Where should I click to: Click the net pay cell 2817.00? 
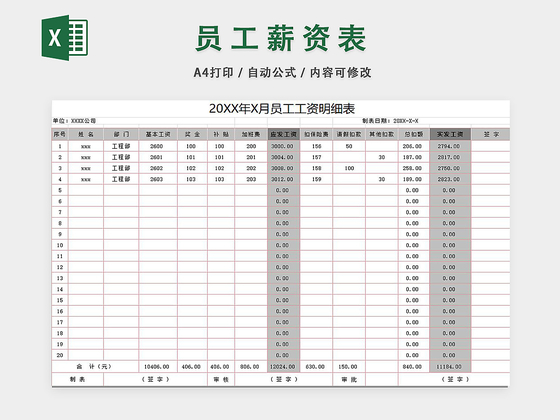click(x=449, y=157)
